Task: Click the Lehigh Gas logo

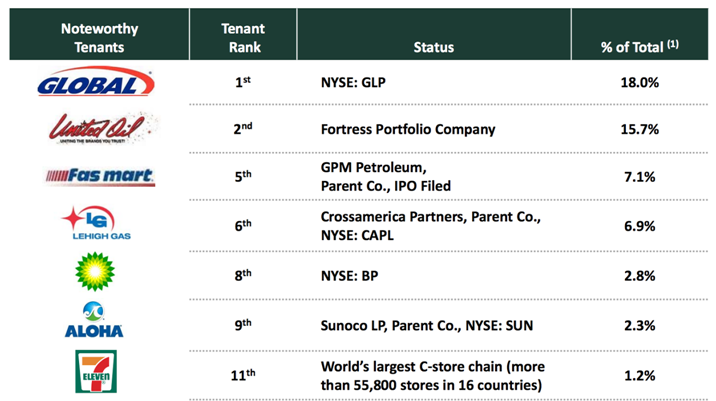Action: click(96, 223)
